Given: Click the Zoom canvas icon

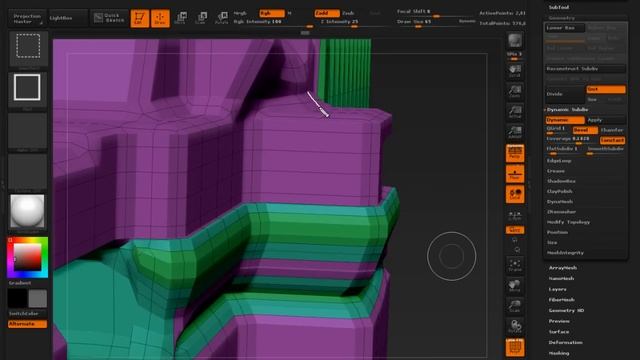Looking at the screenshot, I should (515, 91).
